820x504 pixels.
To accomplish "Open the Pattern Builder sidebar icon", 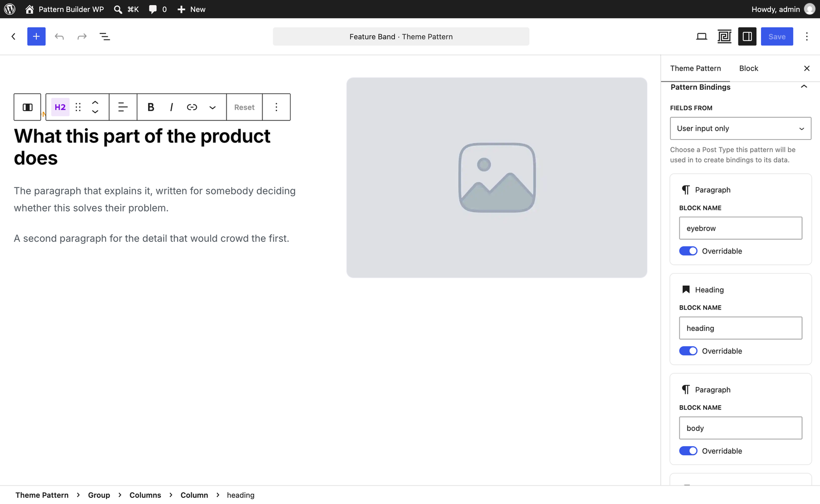I will tap(724, 36).
